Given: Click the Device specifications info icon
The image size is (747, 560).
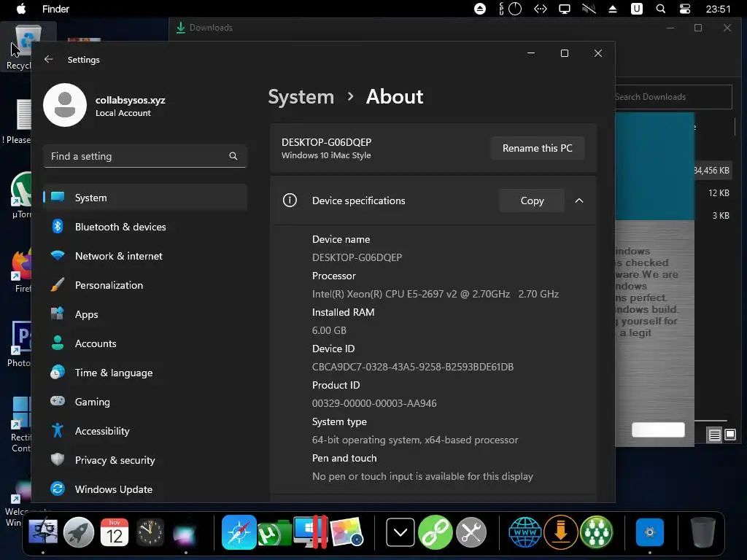Looking at the screenshot, I should (290, 201).
